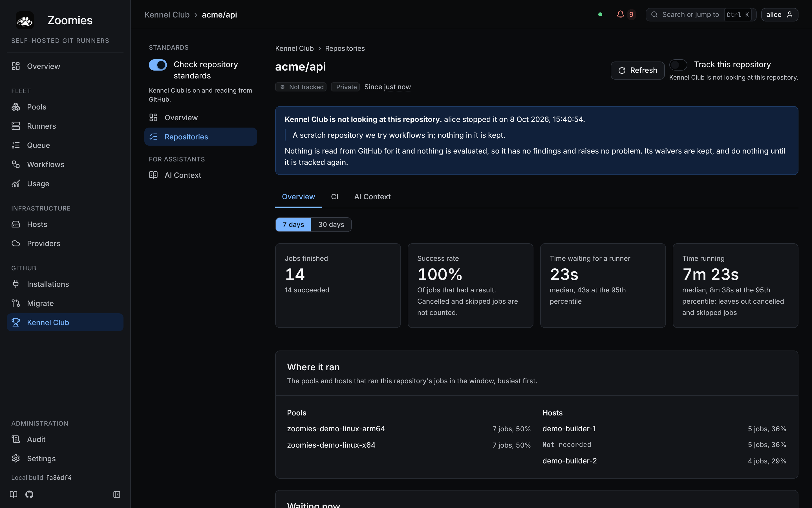Enable Track this repository switch
812x508 pixels.
coord(678,65)
